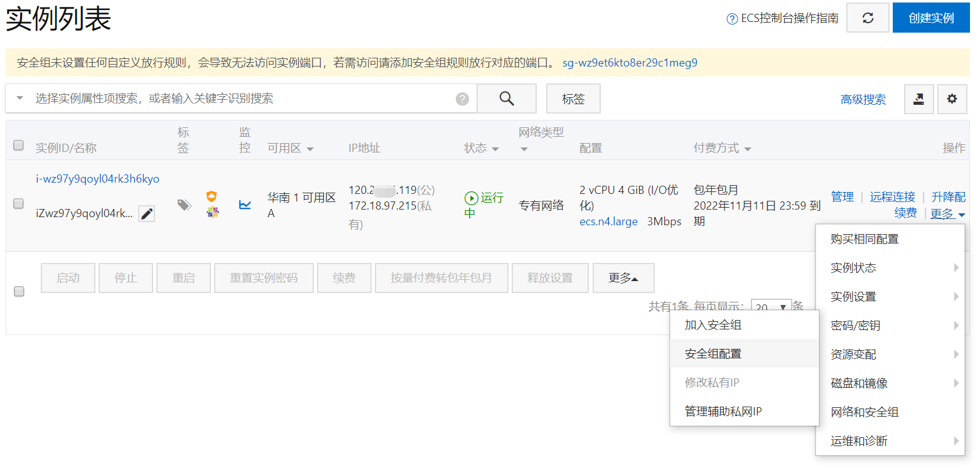980x470 pixels.
Task: Toggle the bottom batch-action checkbox
Action: 19,291
